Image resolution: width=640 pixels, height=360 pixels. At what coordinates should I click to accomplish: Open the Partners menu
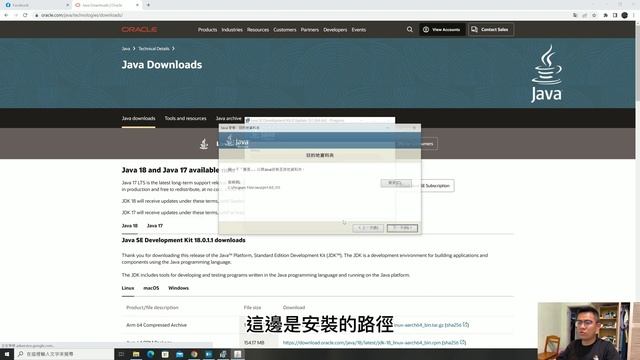pos(309,30)
